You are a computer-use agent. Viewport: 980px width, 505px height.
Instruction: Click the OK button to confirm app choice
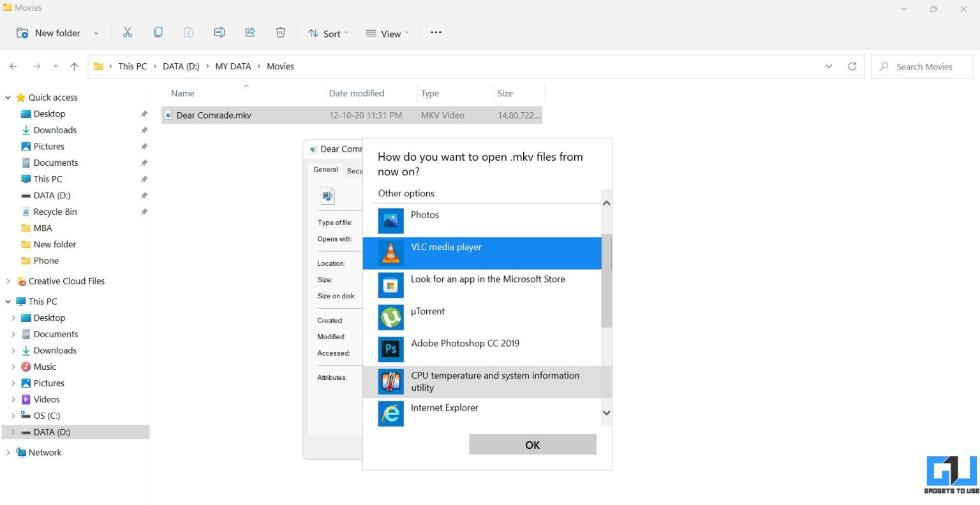click(532, 444)
